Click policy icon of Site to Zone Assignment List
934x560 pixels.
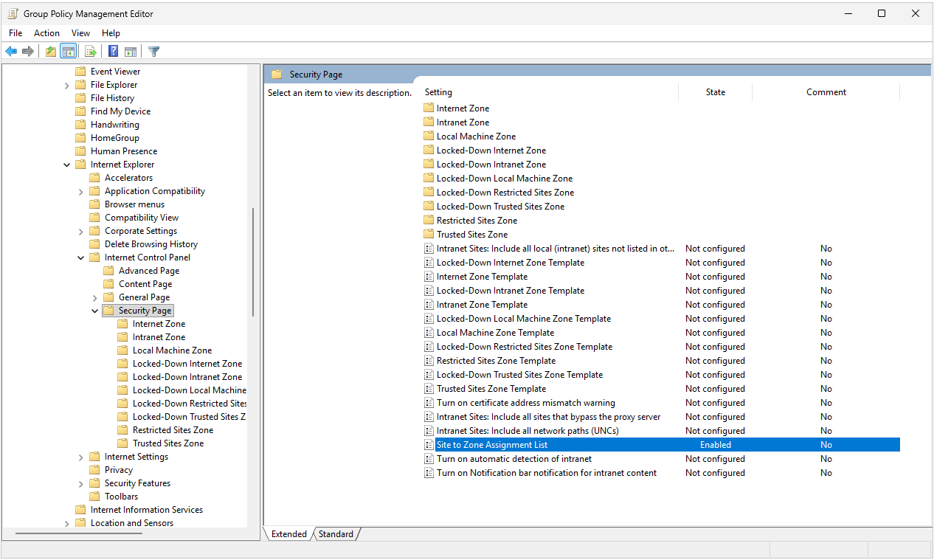click(429, 445)
